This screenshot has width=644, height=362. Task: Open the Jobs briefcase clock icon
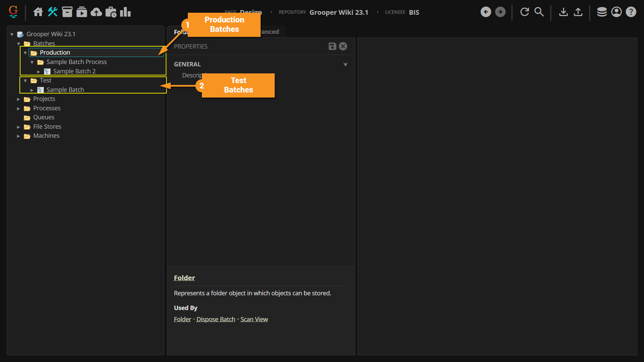[x=111, y=12]
